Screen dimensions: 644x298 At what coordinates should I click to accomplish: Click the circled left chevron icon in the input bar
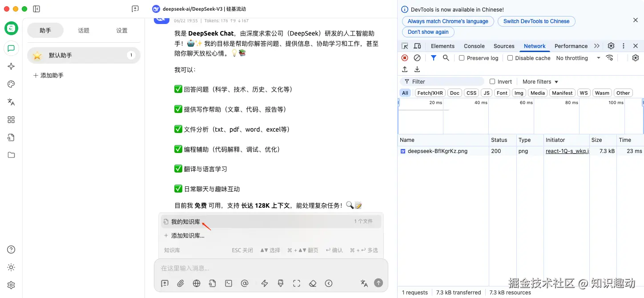(329, 283)
